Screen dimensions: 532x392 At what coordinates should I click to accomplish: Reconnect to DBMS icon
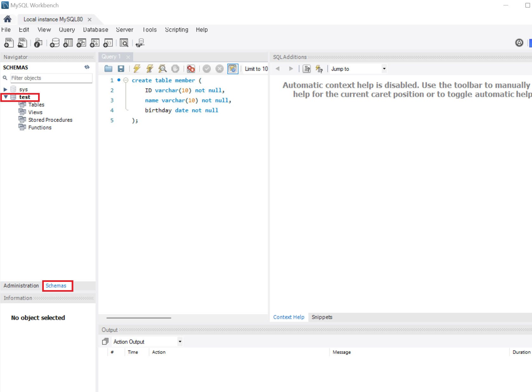(140, 43)
